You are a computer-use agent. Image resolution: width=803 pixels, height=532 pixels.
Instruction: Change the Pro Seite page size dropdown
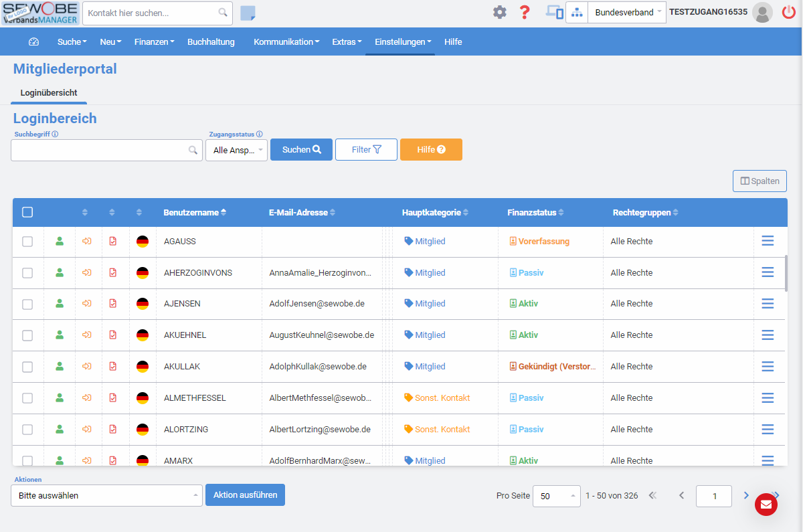[557, 496]
